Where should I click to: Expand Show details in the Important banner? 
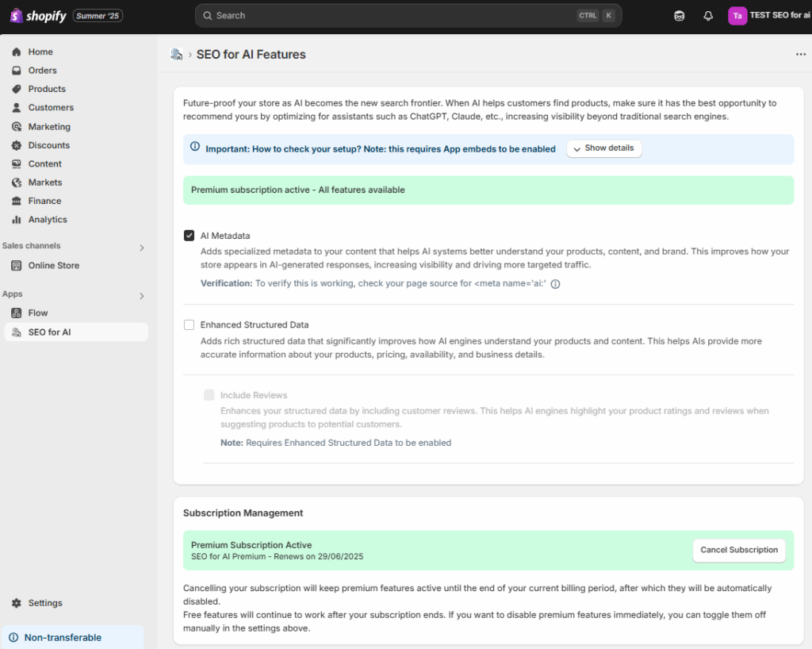point(603,148)
